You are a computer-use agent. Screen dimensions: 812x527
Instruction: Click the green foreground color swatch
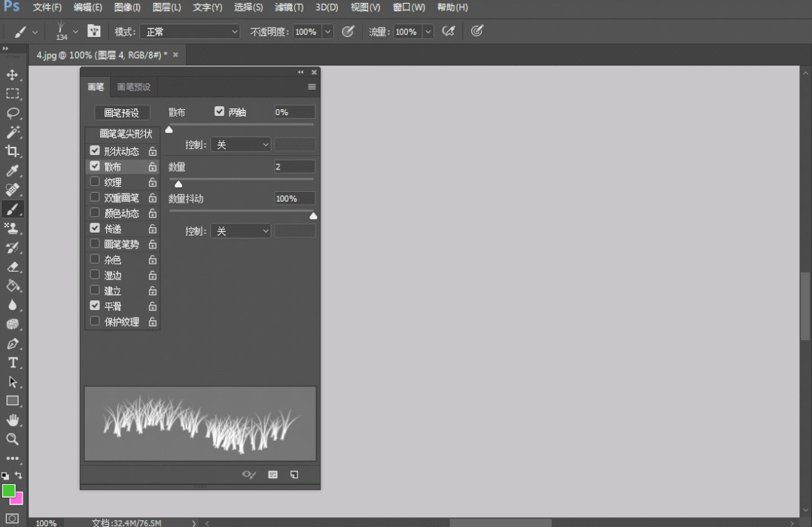(x=8, y=490)
